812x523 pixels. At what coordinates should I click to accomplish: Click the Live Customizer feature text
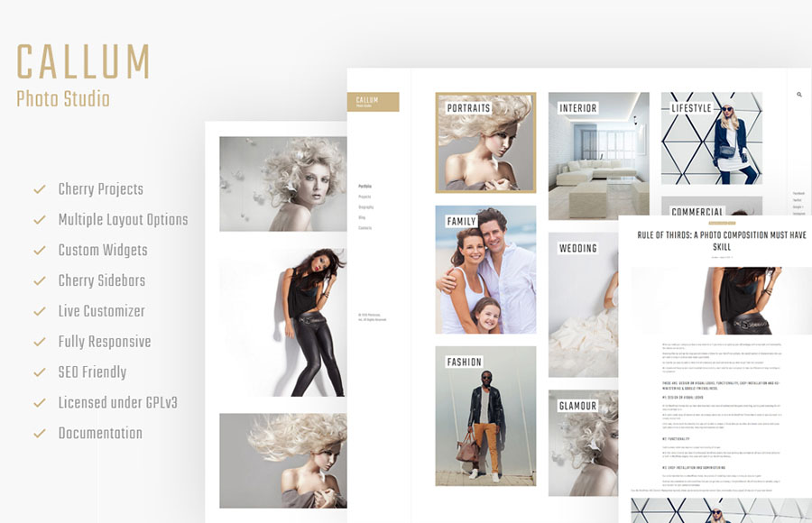click(101, 311)
